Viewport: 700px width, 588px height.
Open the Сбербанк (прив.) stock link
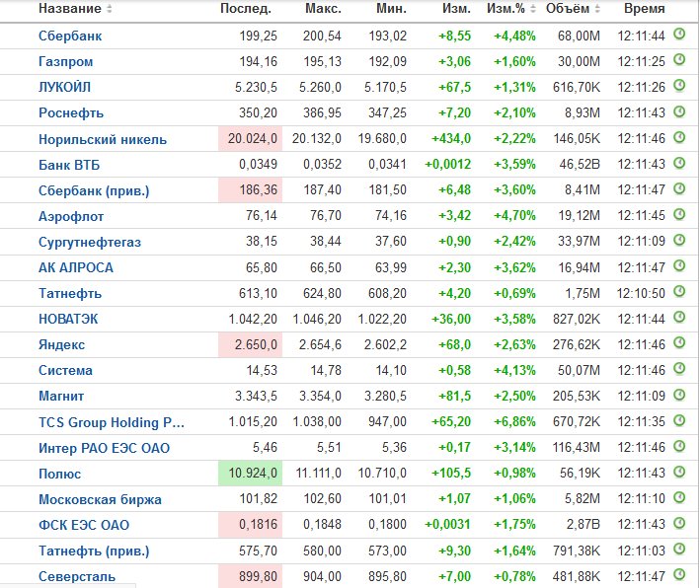[x=94, y=191]
